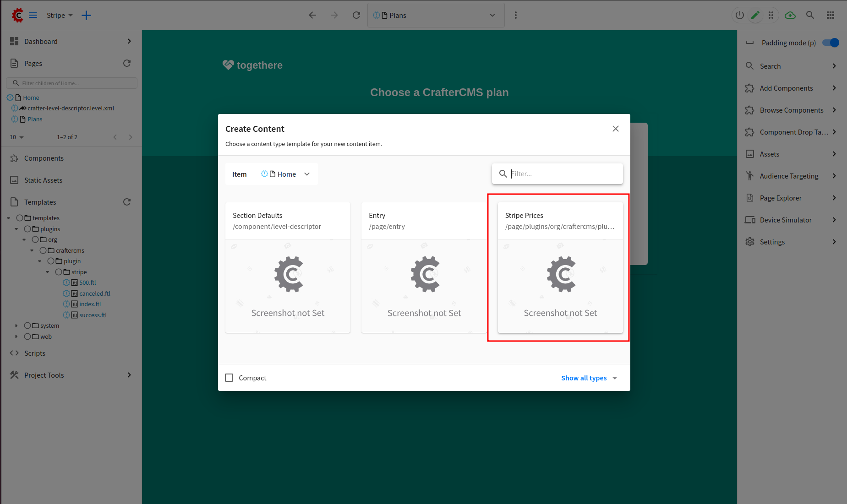Open the three-dot options menu
Screen dimensions: 847x504
click(x=516, y=15)
